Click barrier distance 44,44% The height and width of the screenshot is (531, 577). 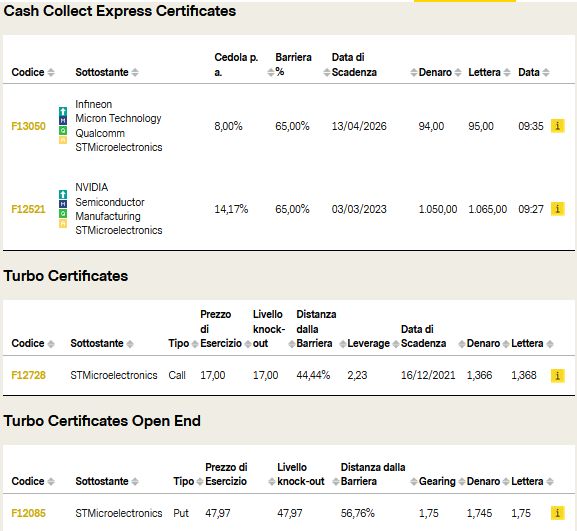click(313, 375)
